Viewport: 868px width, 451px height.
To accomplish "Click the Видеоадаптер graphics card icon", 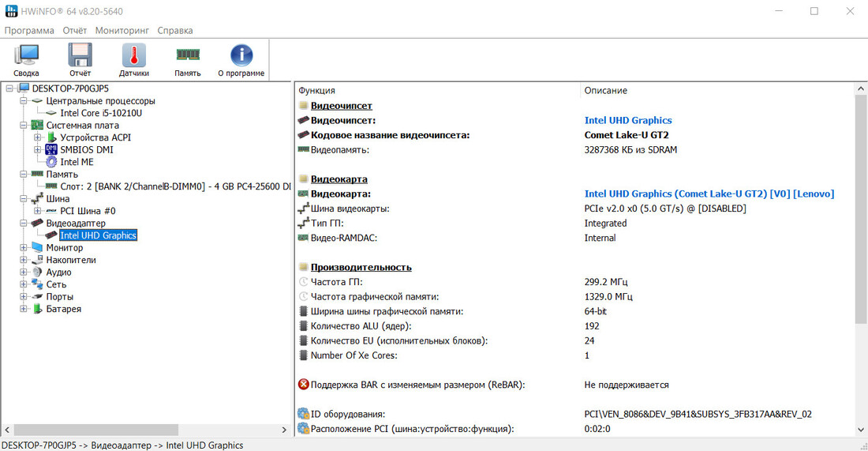I will click(37, 223).
